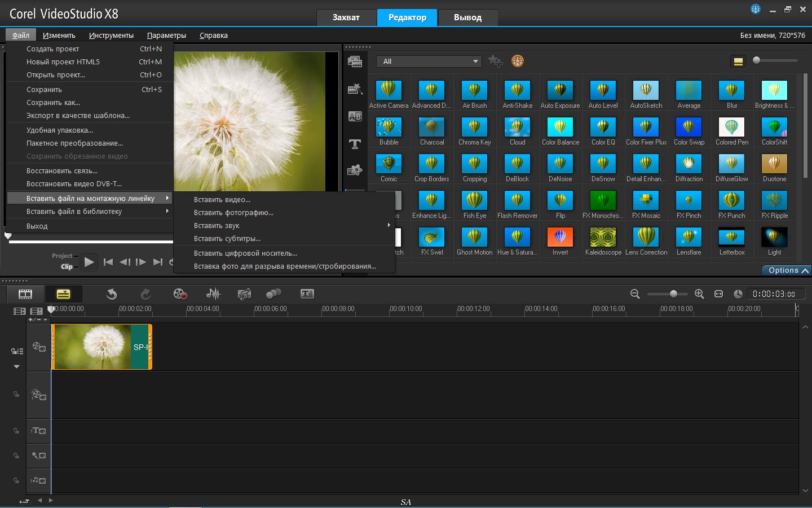Open the Transition category in library sidebar
812x508 pixels.
pos(355,117)
